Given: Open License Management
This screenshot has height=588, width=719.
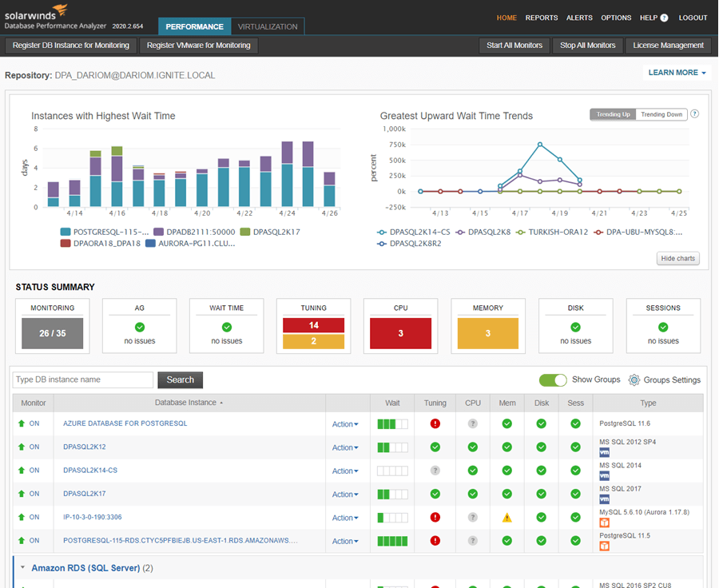Looking at the screenshot, I should coord(668,46).
